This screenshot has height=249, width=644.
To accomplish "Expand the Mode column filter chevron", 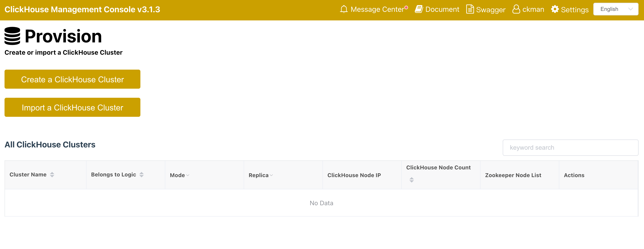I will coord(188,176).
